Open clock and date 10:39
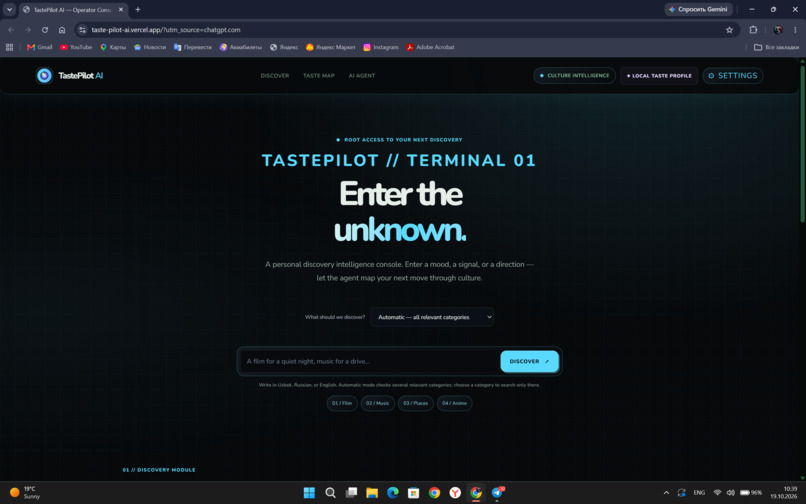The height and width of the screenshot is (504, 806). tap(784, 493)
